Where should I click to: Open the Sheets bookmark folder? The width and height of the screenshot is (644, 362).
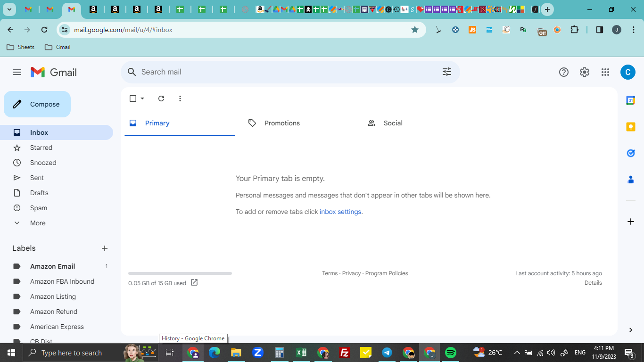pos(20,47)
